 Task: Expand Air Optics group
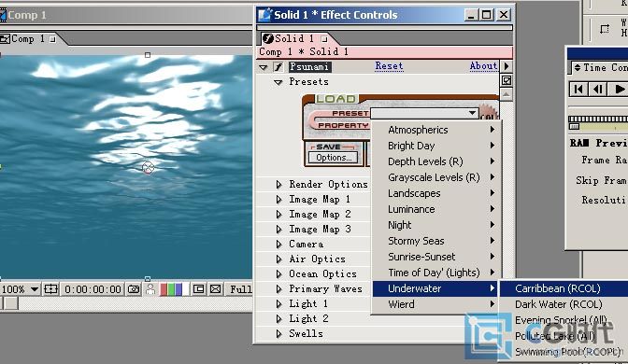point(278,259)
